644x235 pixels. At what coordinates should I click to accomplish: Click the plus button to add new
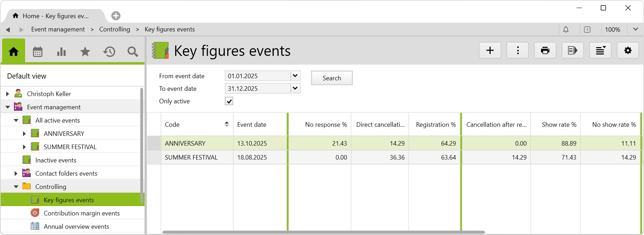click(x=490, y=51)
